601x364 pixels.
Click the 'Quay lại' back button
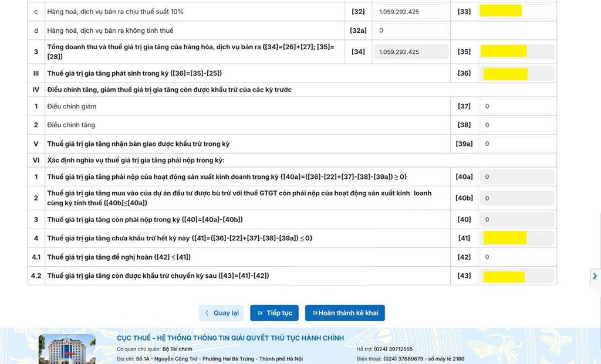click(x=221, y=313)
